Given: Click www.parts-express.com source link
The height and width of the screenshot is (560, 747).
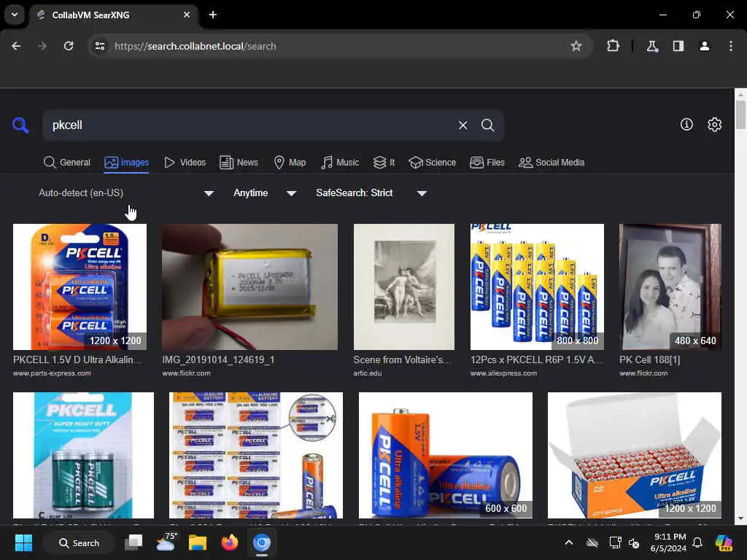Looking at the screenshot, I should (52, 373).
